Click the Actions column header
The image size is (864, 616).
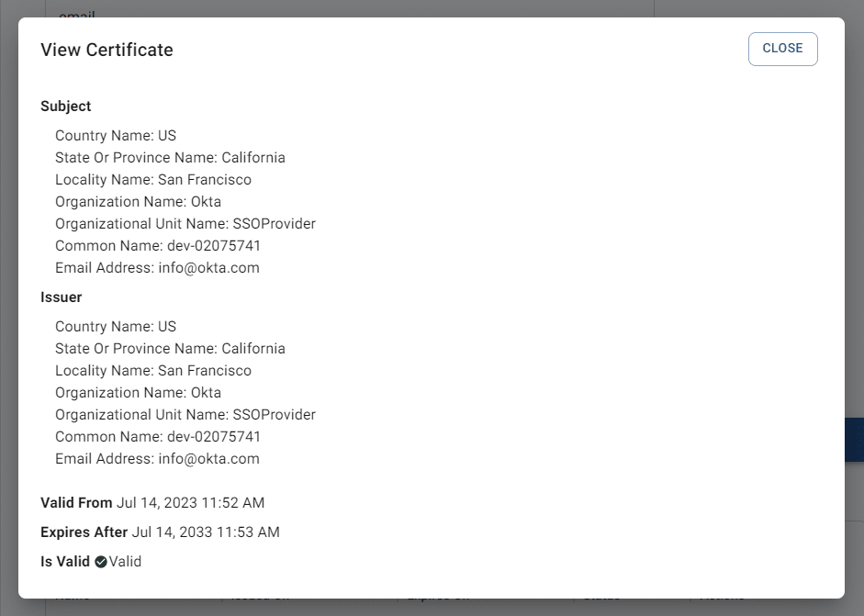pos(722,595)
